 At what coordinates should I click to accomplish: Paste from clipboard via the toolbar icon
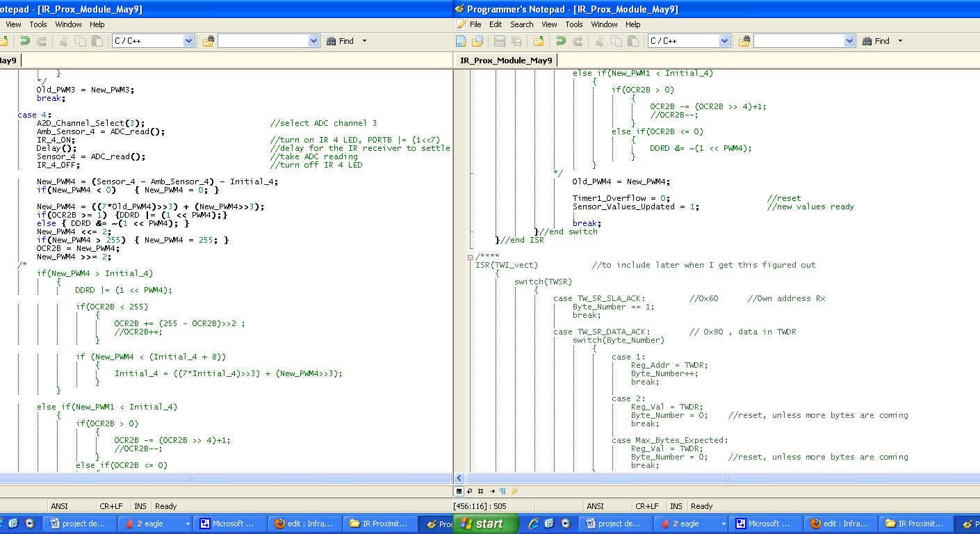[632, 40]
